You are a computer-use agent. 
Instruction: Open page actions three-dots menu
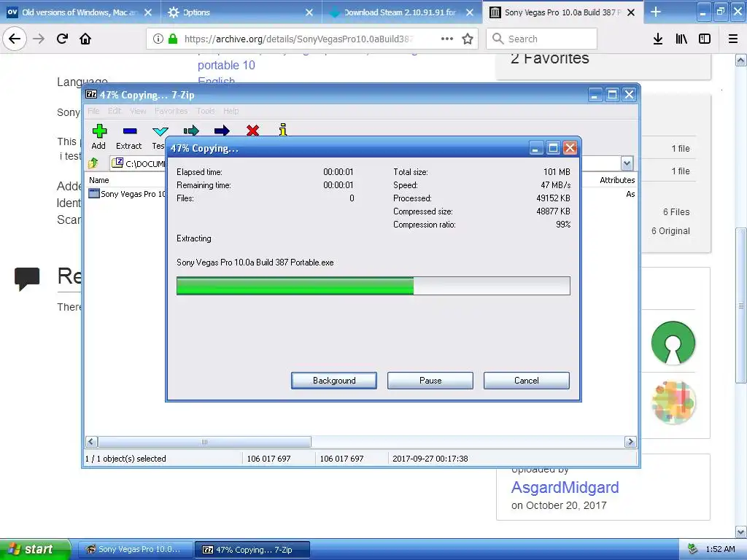point(447,39)
